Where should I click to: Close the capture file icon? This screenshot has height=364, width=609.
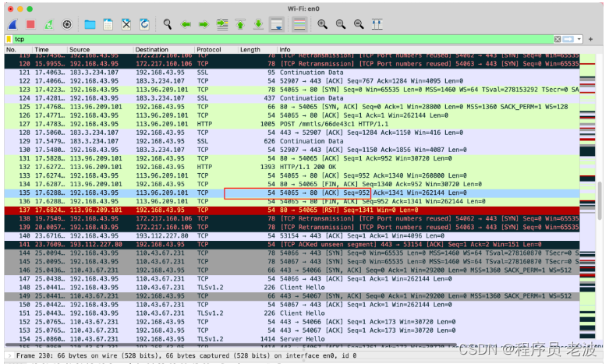[x=126, y=24]
